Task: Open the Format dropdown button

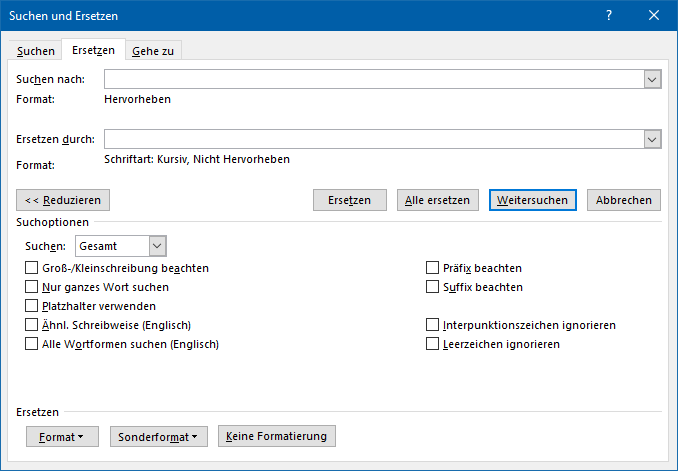Action: click(62, 437)
